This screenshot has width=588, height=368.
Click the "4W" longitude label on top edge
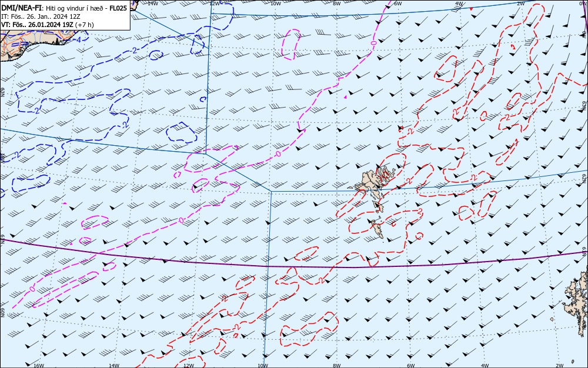tap(459, 4)
